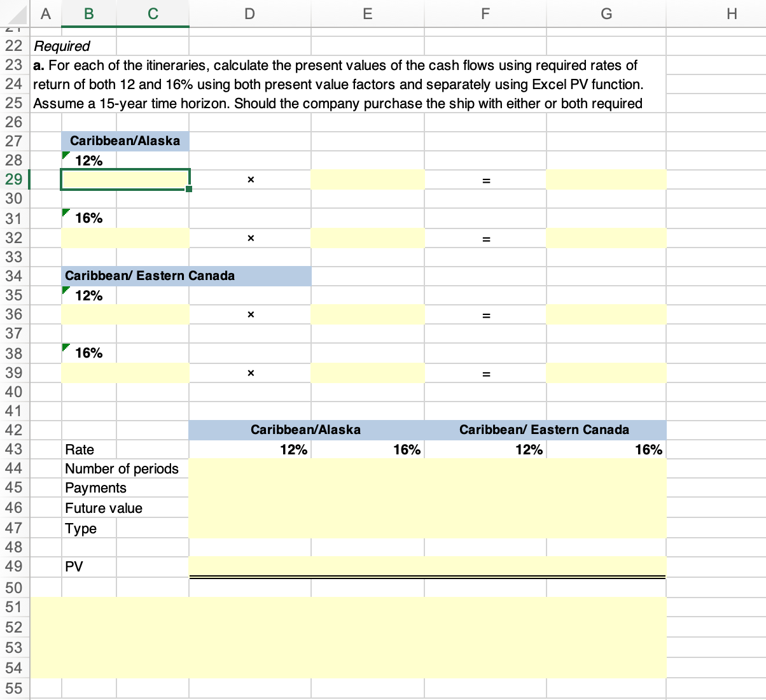Select column A header

point(45,13)
